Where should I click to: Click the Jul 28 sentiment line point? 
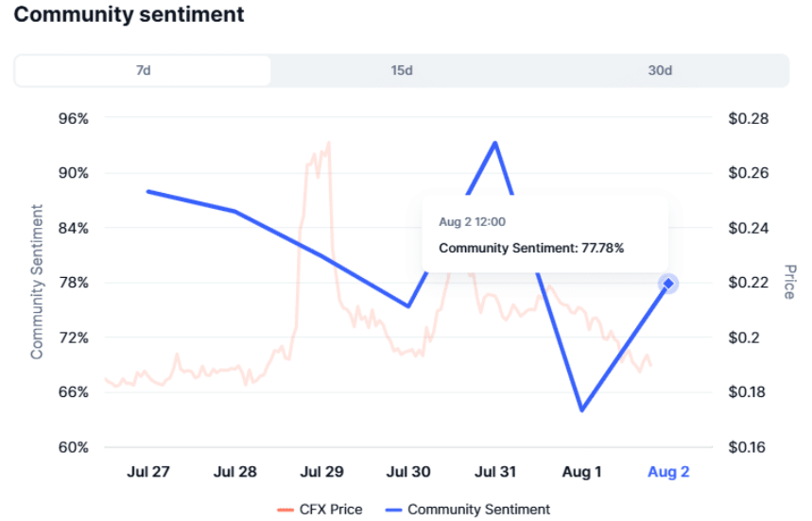(235, 211)
